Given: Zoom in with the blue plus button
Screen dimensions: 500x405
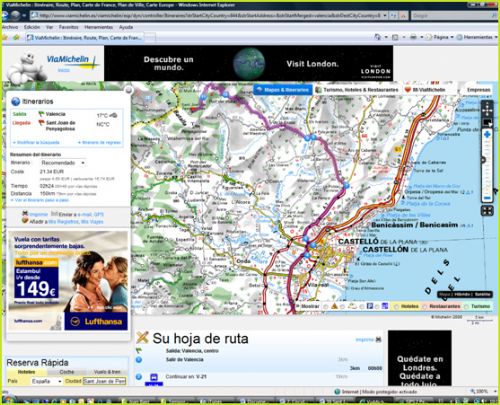Looking at the screenshot, I should tap(487, 134).
